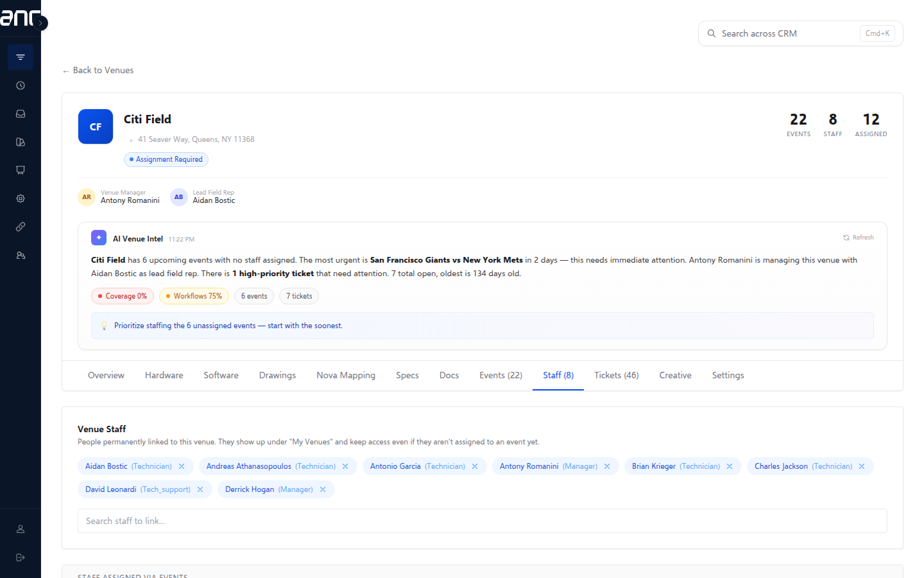This screenshot has height=578, width=924.
Task: Open the venue Settings tab
Action: click(x=728, y=375)
